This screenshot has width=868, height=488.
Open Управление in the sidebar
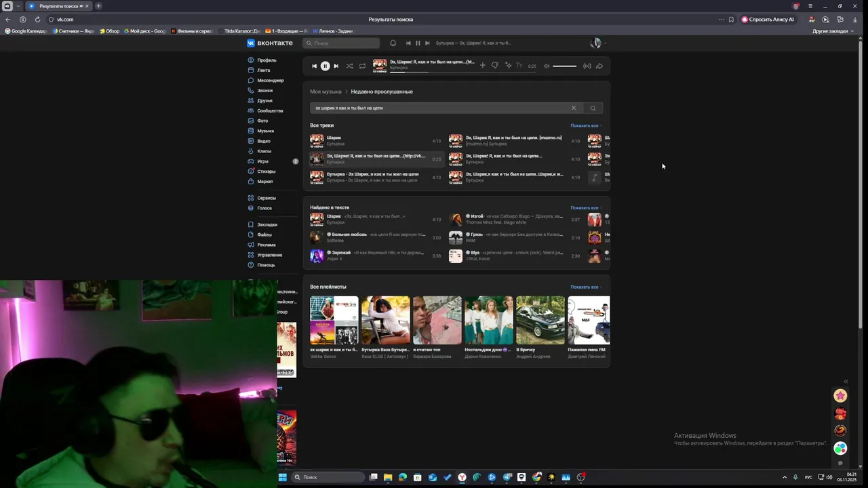point(270,255)
